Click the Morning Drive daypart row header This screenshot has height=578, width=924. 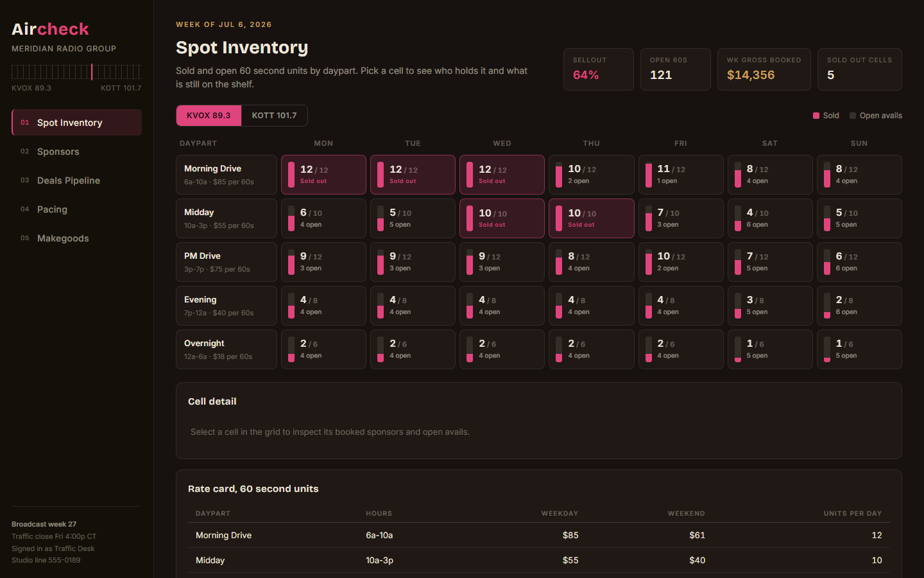227,175
